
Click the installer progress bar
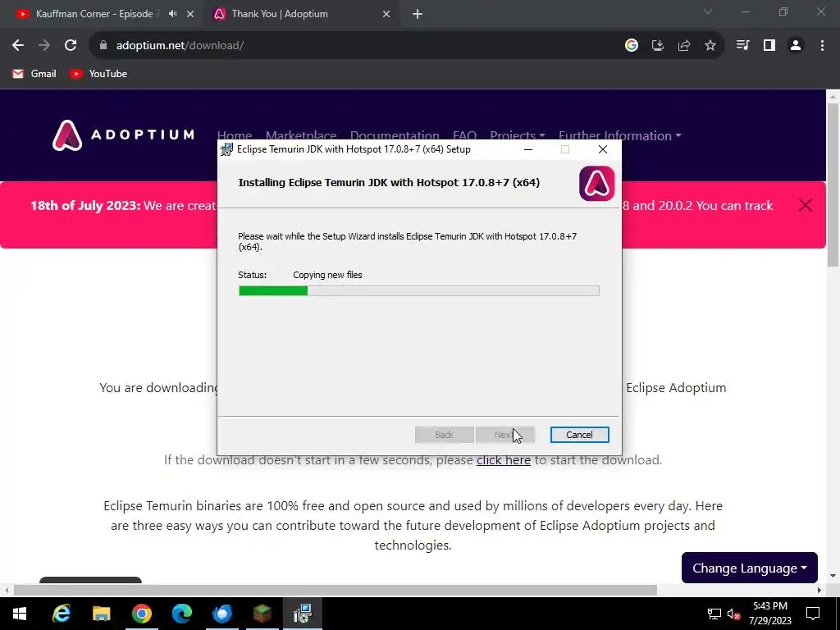pyautogui.click(x=419, y=291)
